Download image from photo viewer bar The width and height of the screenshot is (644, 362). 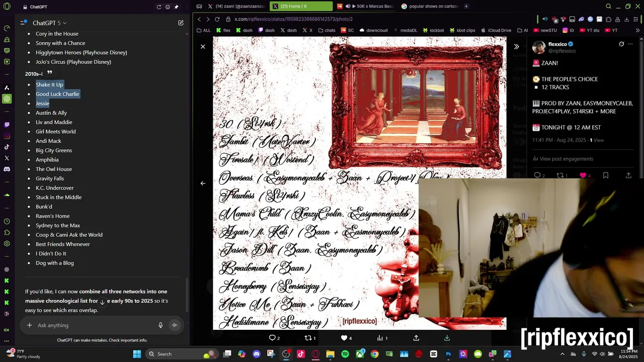pyautogui.click(x=447, y=338)
